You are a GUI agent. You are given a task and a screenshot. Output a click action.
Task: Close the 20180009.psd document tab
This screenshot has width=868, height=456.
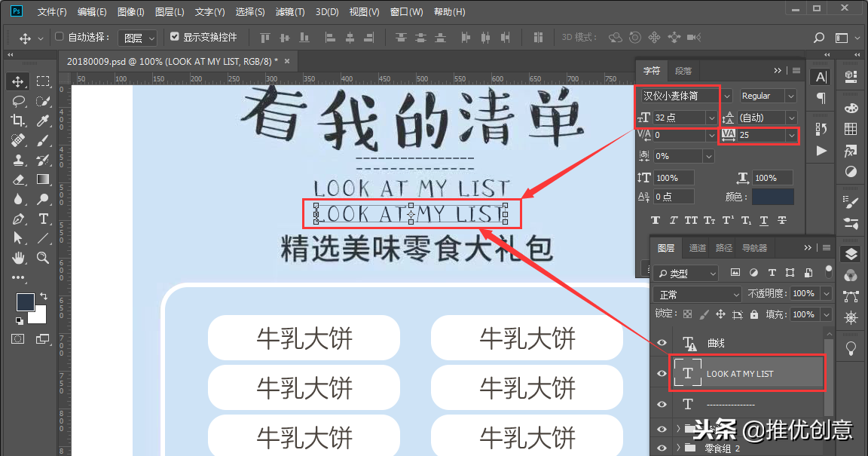pyautogui.click(x=287, y=62)
